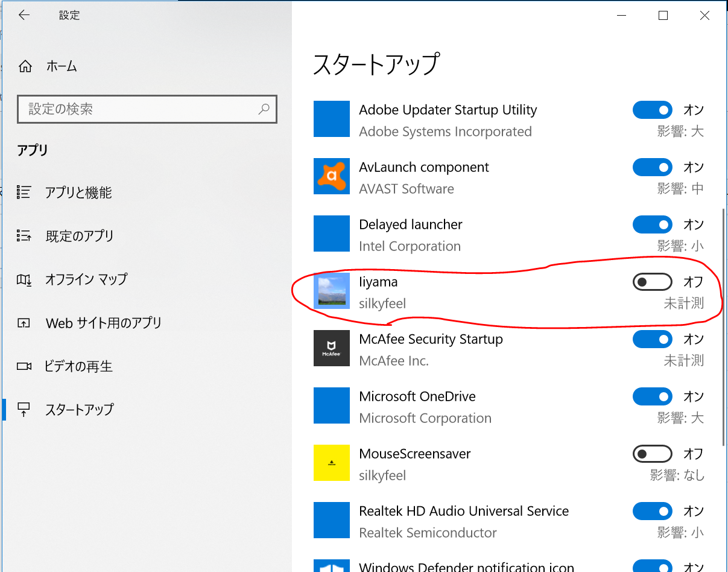The width and height of the screenshot is (728, 572).
Task: Disable AvLaunch component startup toggle
Action: click(652, 167)
